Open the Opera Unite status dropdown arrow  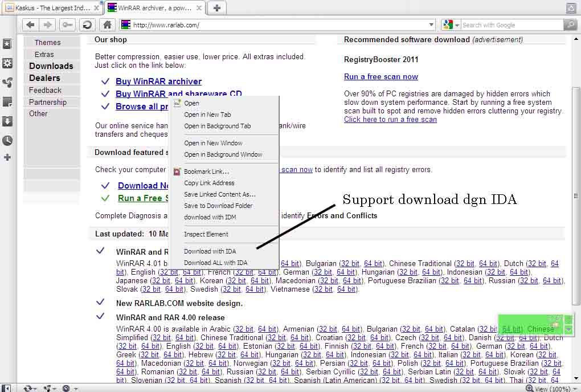[x=55, y=389]
